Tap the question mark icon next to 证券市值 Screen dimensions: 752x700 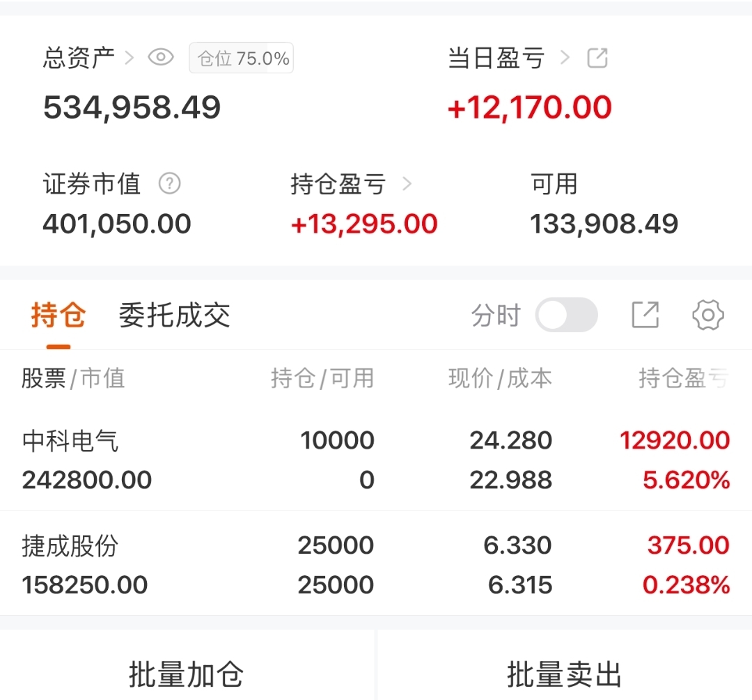click(169, 184)
